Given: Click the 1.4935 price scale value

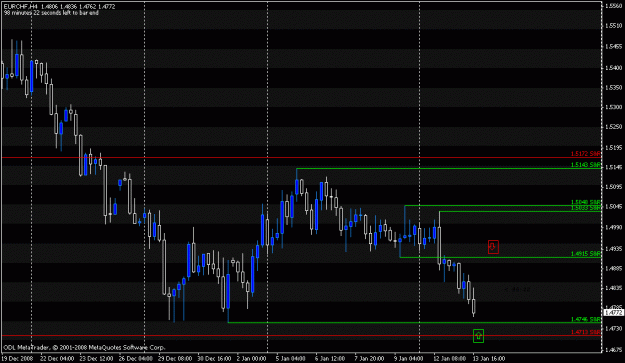Looking at the screenshot, I should (614, 249).
